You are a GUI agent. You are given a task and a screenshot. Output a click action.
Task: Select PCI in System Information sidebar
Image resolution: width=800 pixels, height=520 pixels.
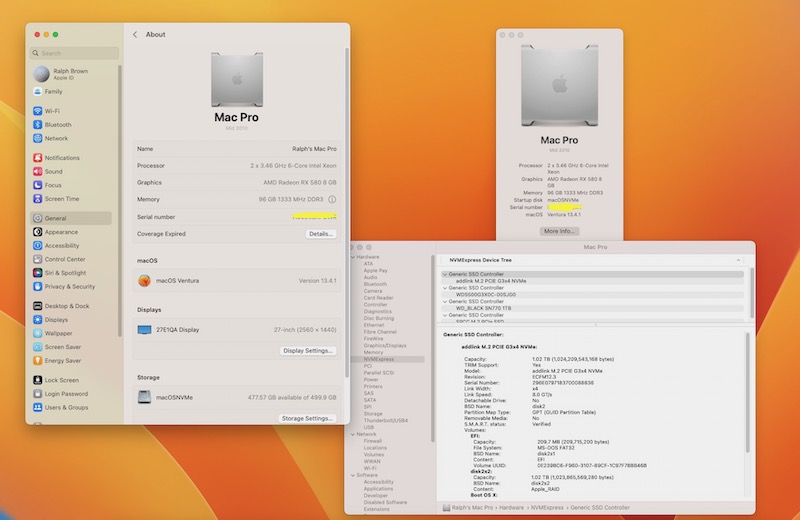(367, 366)
